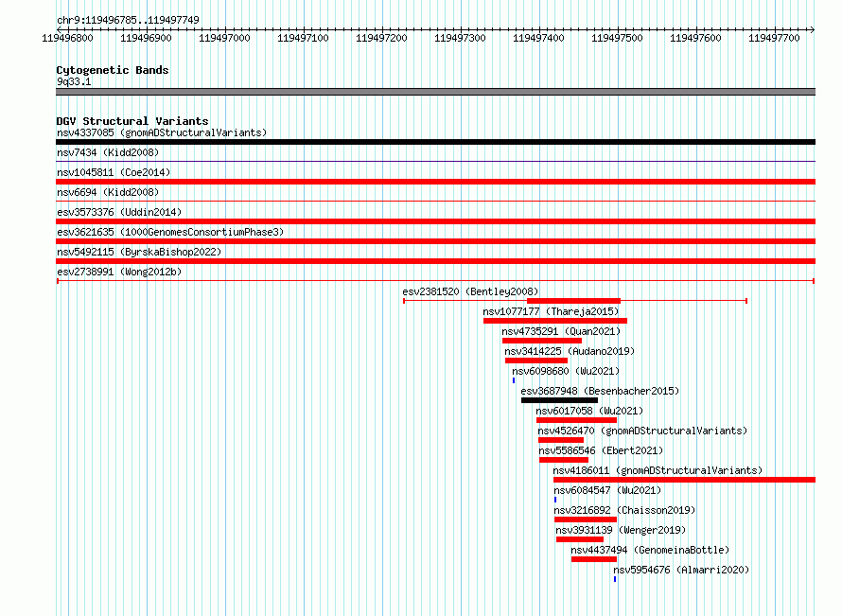Click the red nsv3216892 variant bar
Viewport: 842px width, 616px height.
click(586, 519)
